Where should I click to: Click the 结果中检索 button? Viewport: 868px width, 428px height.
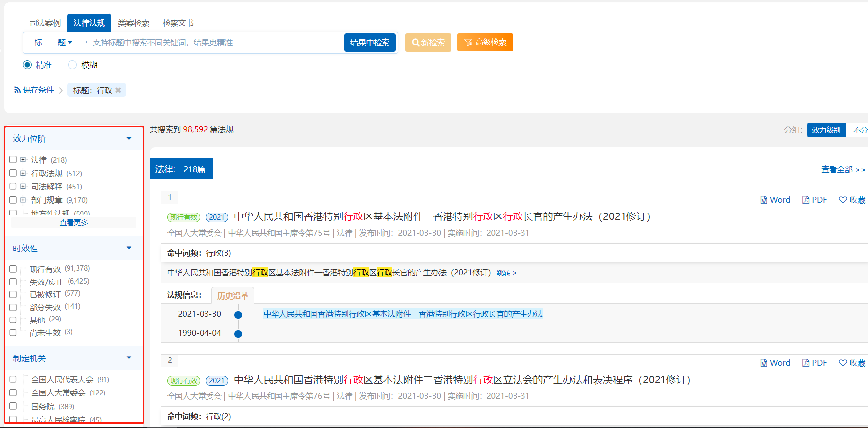tap(370, 43)
